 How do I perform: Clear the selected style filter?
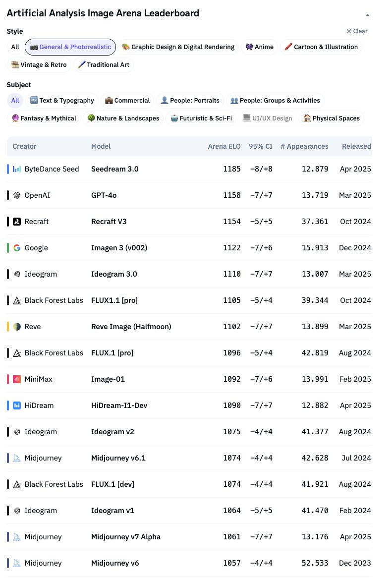(357, 31)
